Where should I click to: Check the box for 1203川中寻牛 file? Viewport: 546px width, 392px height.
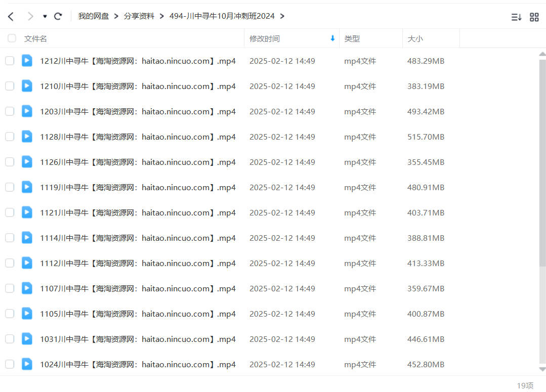[10, 111]
